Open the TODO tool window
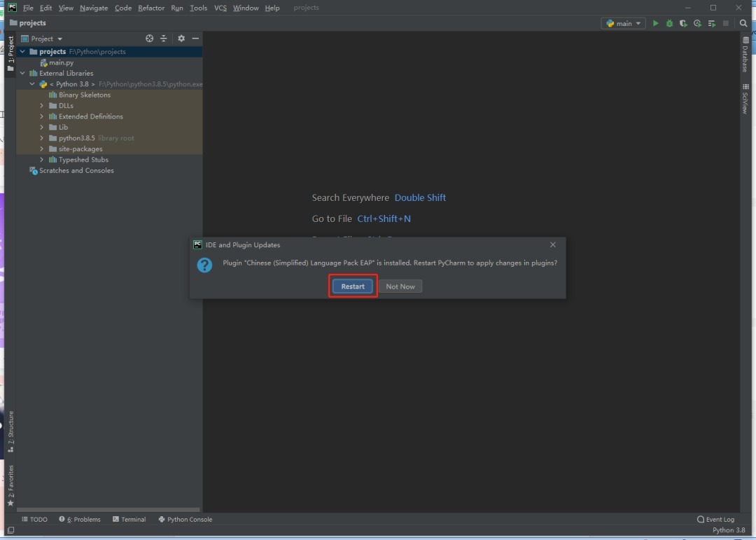 tap(34, 519)
